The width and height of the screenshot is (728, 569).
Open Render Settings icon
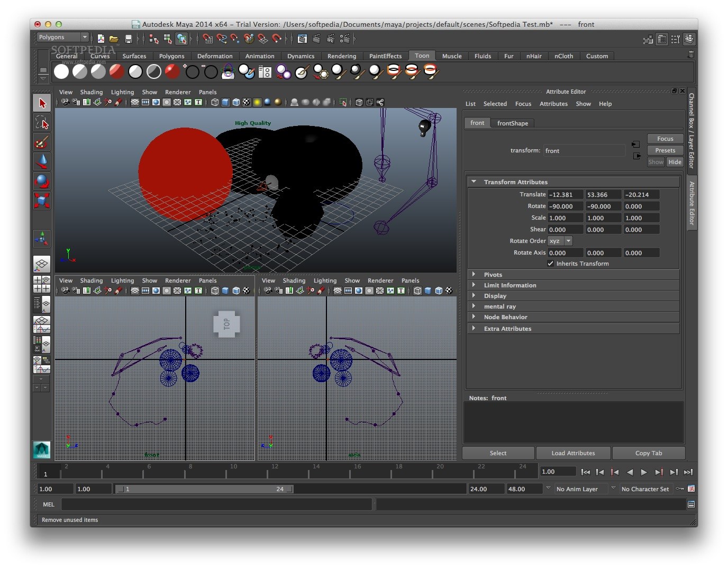click(345, 39)
